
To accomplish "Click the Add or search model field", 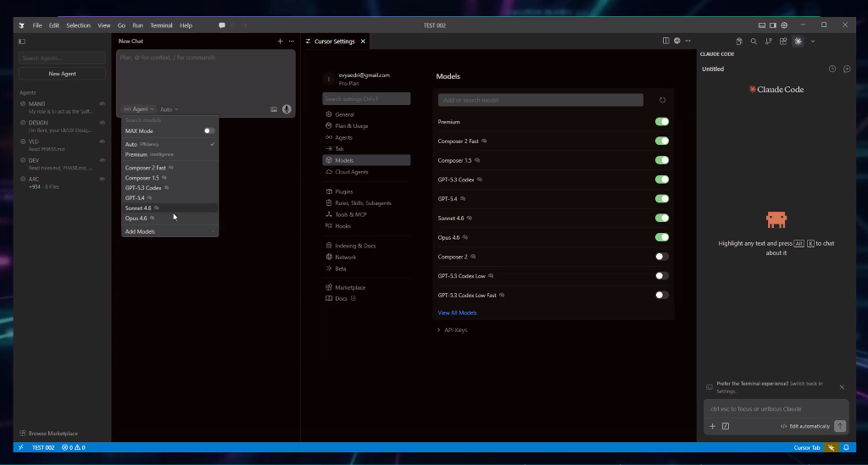I will click(540, 100).
